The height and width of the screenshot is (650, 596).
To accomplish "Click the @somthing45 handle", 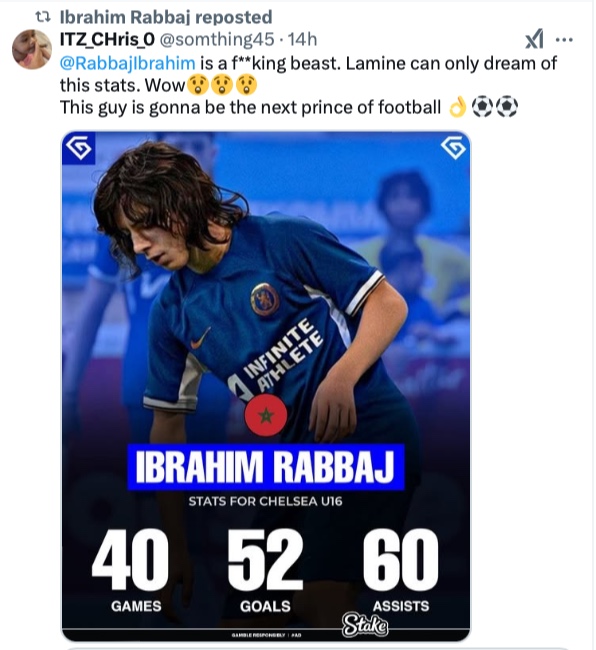I will pos(217,40).
